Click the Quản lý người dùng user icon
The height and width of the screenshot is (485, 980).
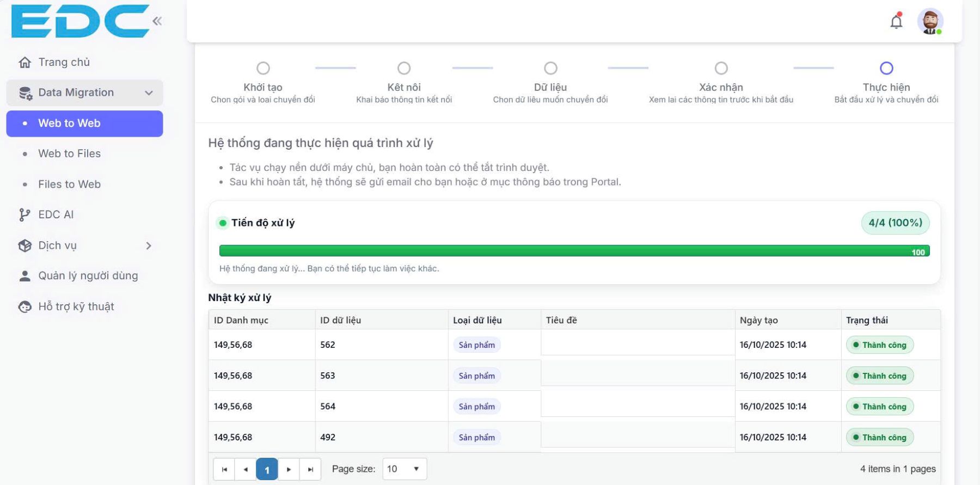coord(25,276)
